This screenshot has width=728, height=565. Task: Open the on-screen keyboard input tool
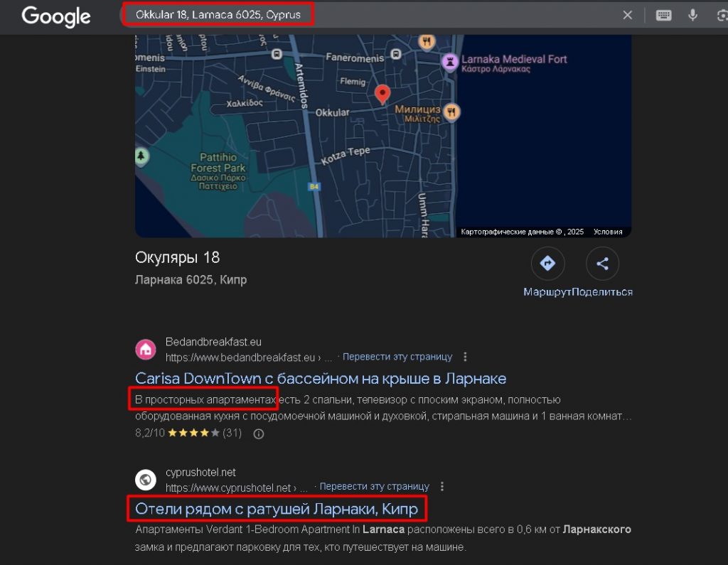[x=663, y=15]
